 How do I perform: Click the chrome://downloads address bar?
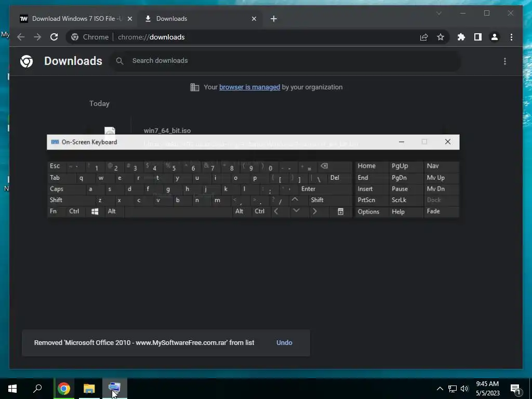258,37
